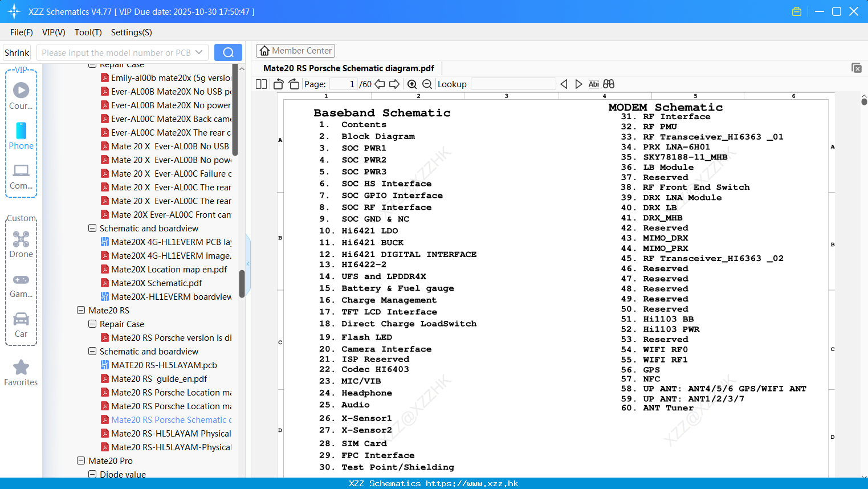Screen dimensions: 868x489
Task: Click the Shrink button
Action: 17,52
